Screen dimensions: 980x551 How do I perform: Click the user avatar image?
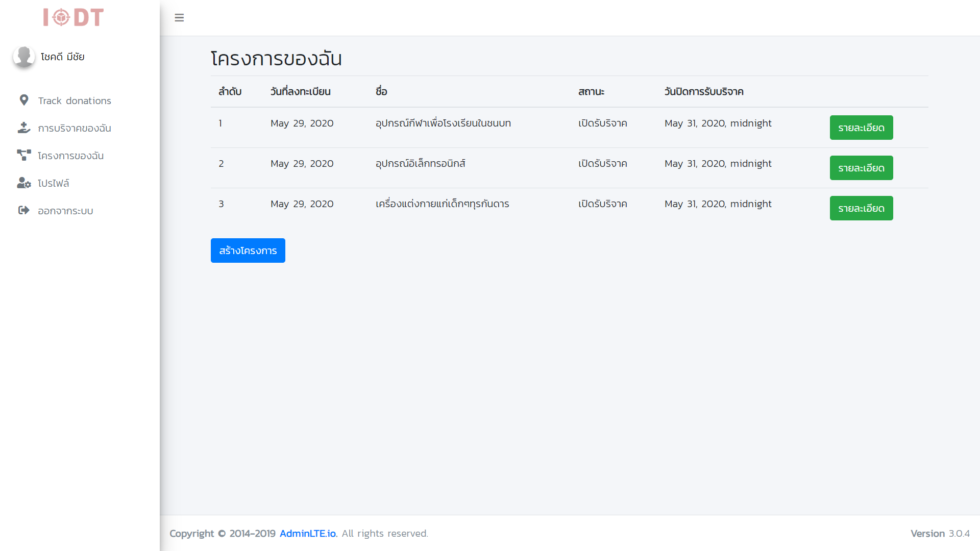(x=23, y=57)
